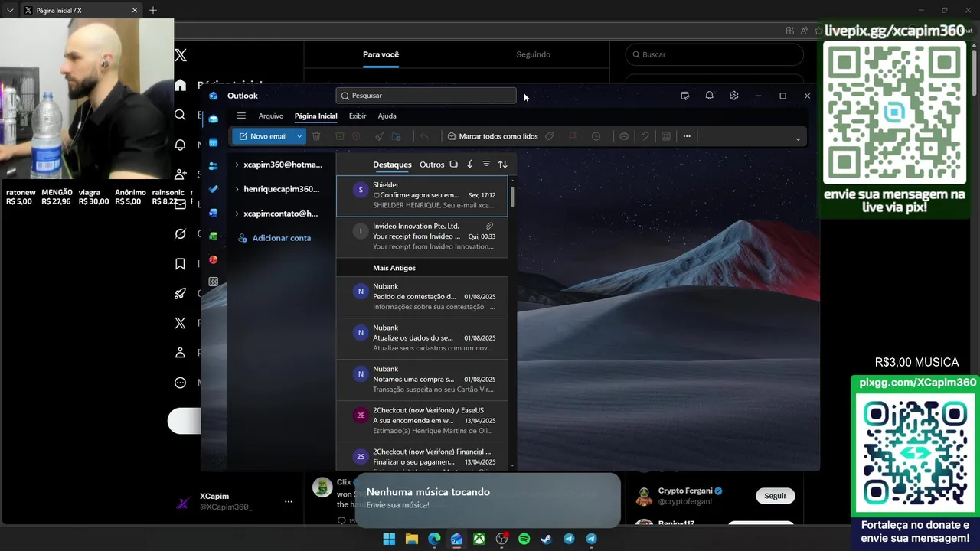This screenshot has height=551, width=980.
Task: Open more toolbar options ellipsis
Action: point(687,136)
